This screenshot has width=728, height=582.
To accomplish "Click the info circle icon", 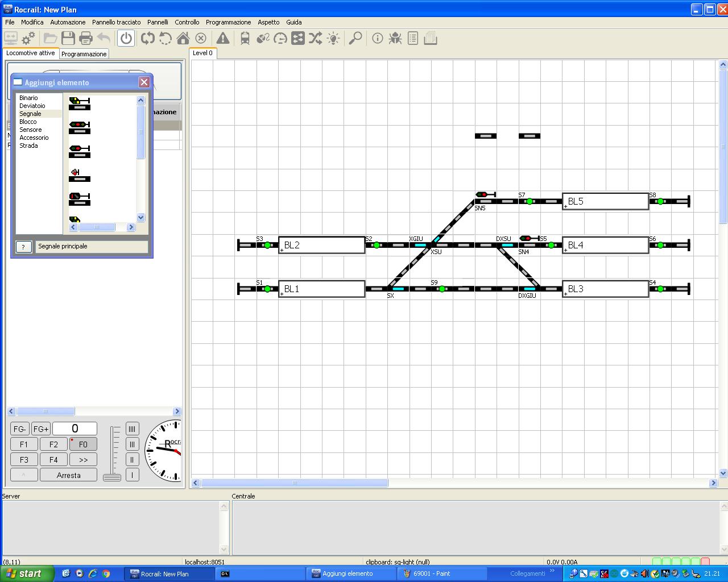I will tap(378, 38).
